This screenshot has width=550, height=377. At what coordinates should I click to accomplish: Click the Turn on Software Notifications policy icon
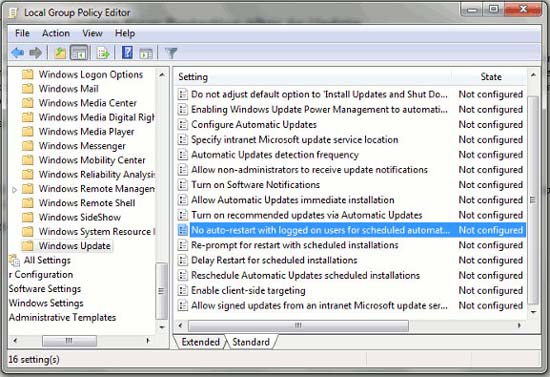182,185
